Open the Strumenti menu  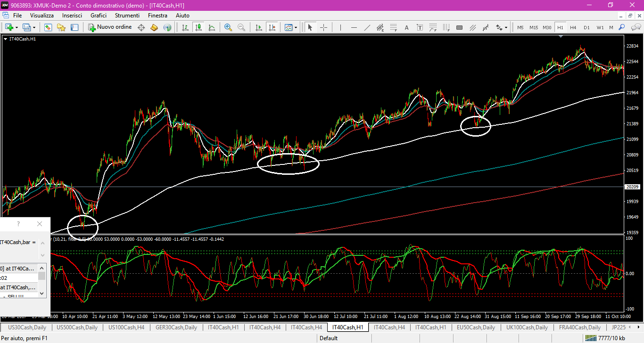tap(127, 16)
